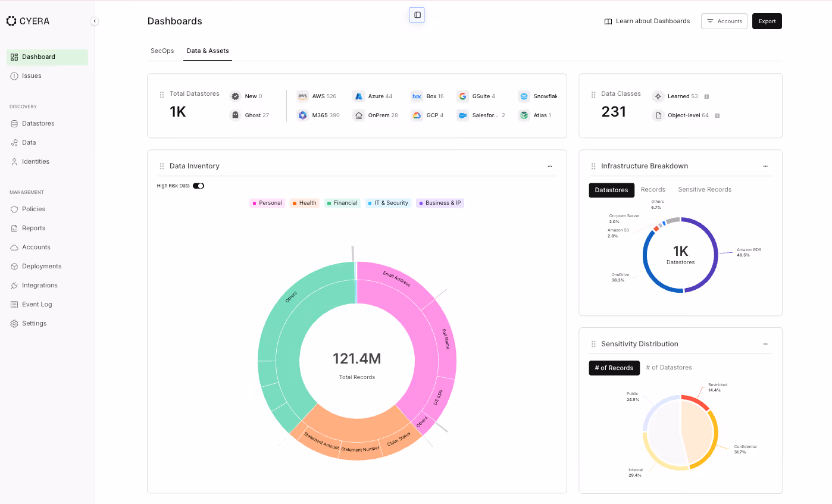This screenshot has width=832, height=504.
Task: Click the Object-level document icon
Action: pyautogui.click(x=658, y=115)
